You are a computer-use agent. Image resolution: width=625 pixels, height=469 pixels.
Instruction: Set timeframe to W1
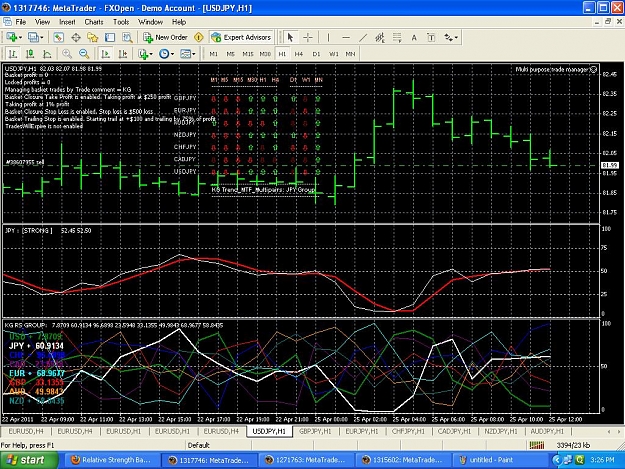pyautogui.click(x=334, y=54)
